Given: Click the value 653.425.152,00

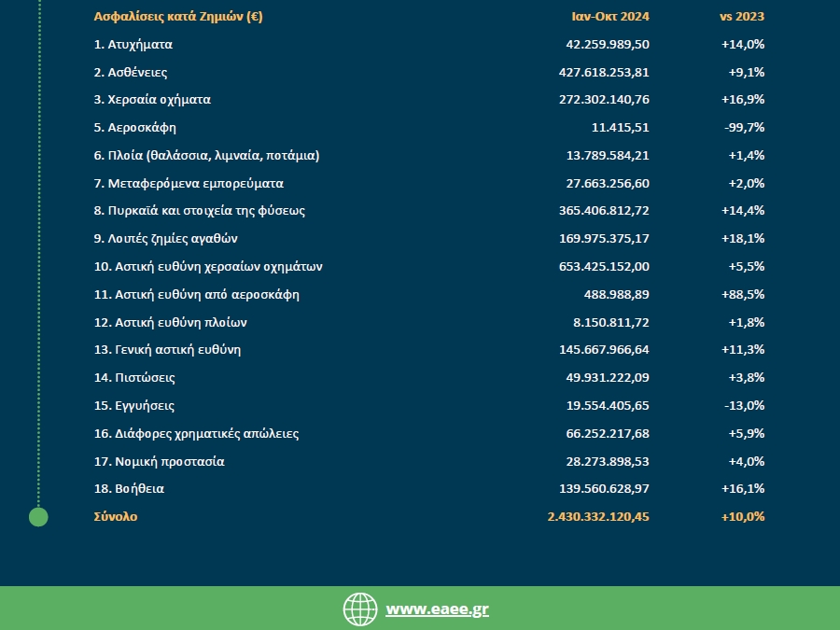Looking at the screenshot, I should click(x=604, y=266).
